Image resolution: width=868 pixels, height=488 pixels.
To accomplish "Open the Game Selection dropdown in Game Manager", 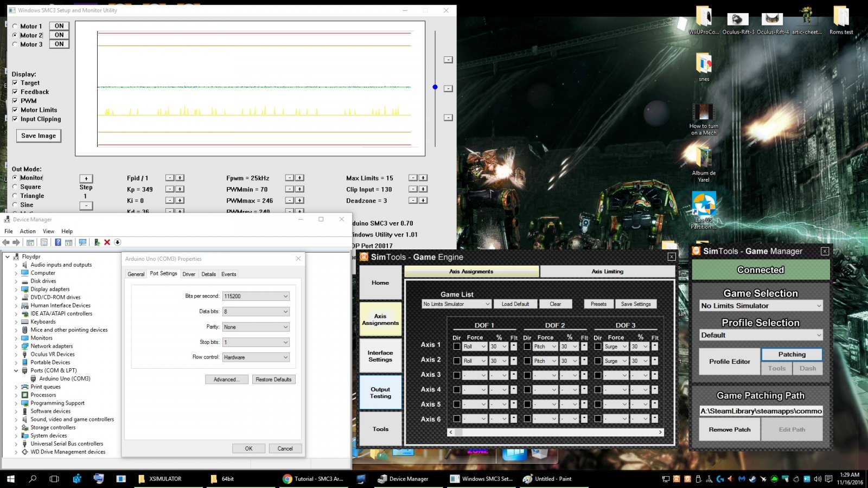I will 761,306.
